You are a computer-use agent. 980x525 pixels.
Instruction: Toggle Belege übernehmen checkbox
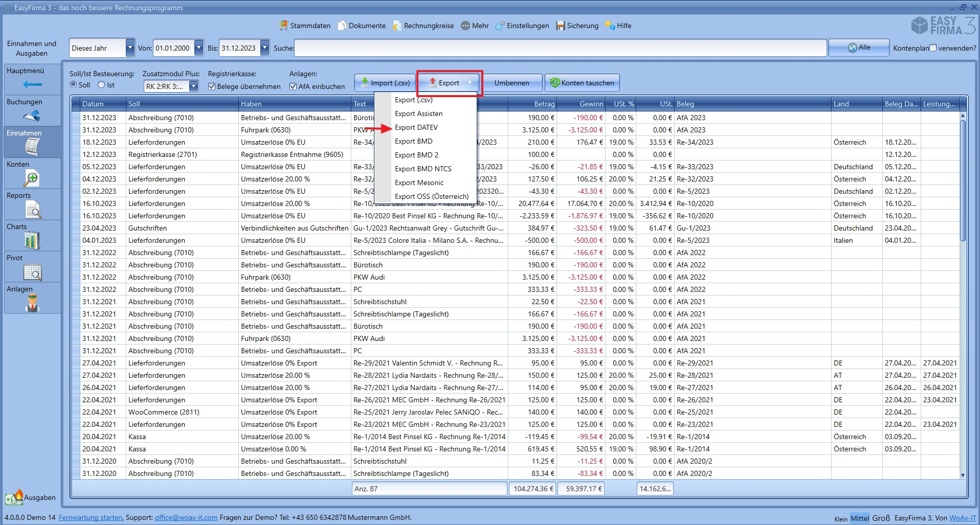coord(212,86)
